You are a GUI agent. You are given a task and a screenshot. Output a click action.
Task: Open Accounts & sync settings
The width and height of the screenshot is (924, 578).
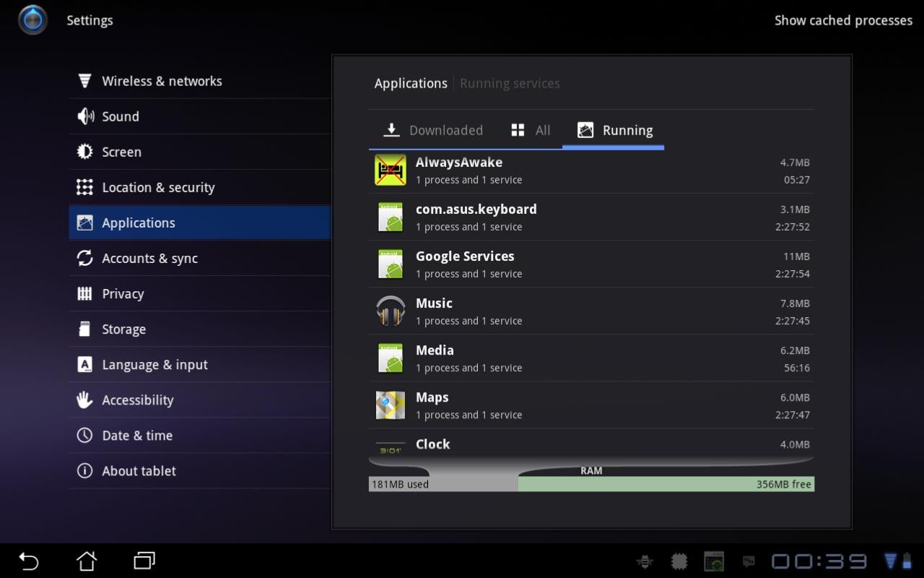pos(200,258)
